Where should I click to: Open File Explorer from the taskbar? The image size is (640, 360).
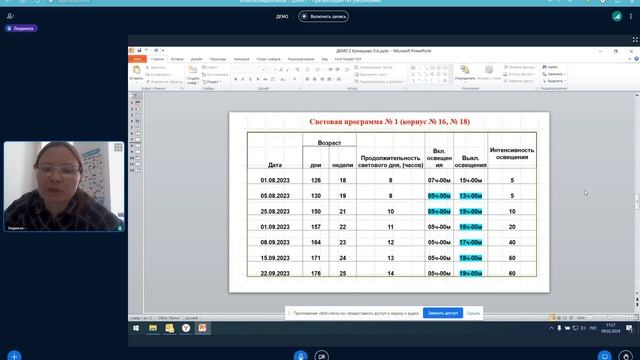tap(153, 328)
